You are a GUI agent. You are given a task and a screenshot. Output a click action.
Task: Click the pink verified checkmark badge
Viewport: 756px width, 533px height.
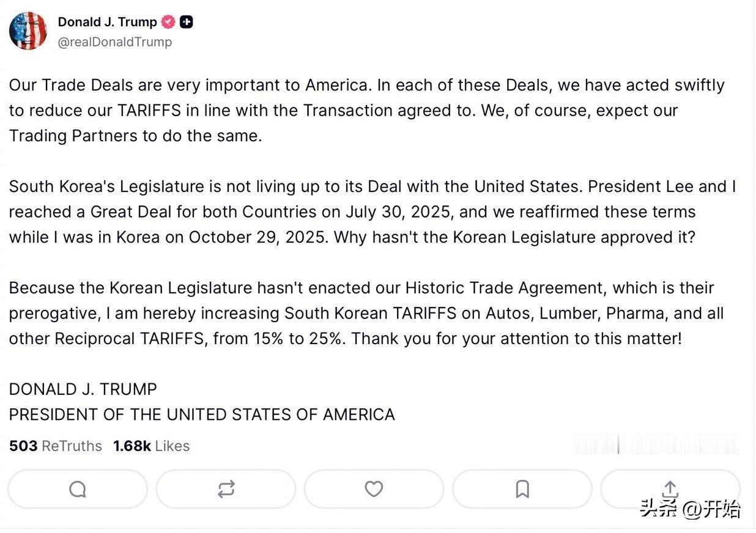click(168, 21)
